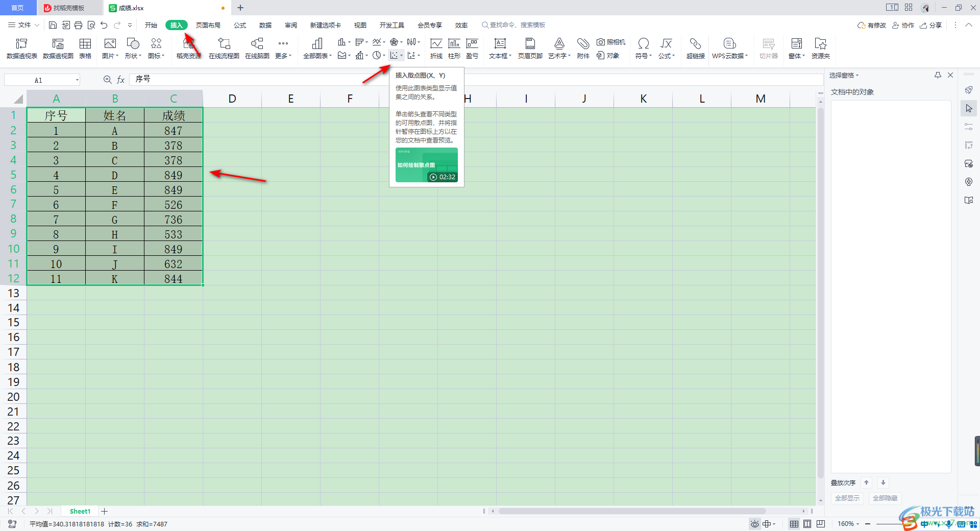
Task: Switch to page layout view in status bar
Action: coord(807,524)
